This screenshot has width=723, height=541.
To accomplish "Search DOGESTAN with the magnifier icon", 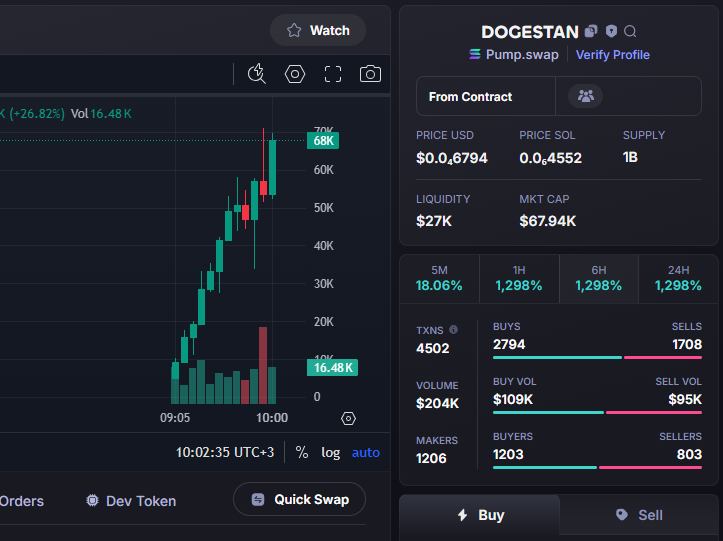I will (x=630, y=31).
